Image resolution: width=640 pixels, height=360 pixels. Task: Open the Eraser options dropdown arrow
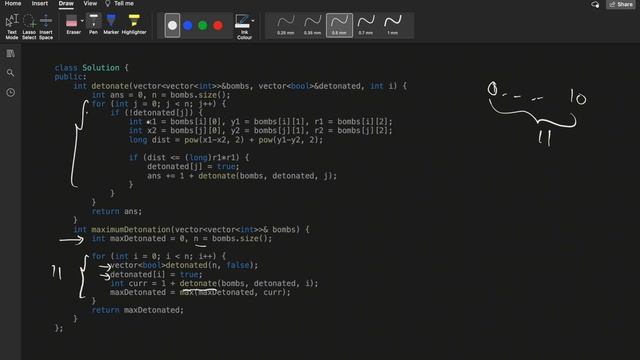82,21
